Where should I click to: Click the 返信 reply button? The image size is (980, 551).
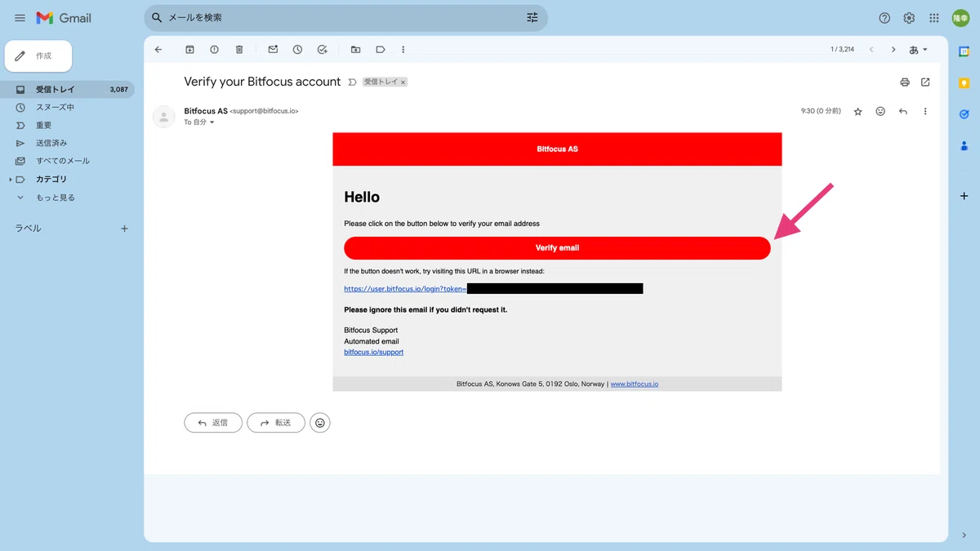pos(213,423)
